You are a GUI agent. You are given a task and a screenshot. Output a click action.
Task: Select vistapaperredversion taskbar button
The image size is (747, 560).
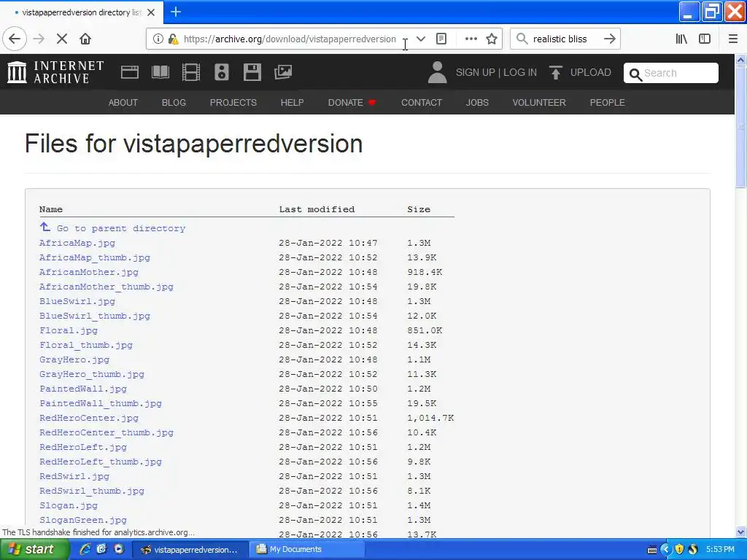(190, 549)
